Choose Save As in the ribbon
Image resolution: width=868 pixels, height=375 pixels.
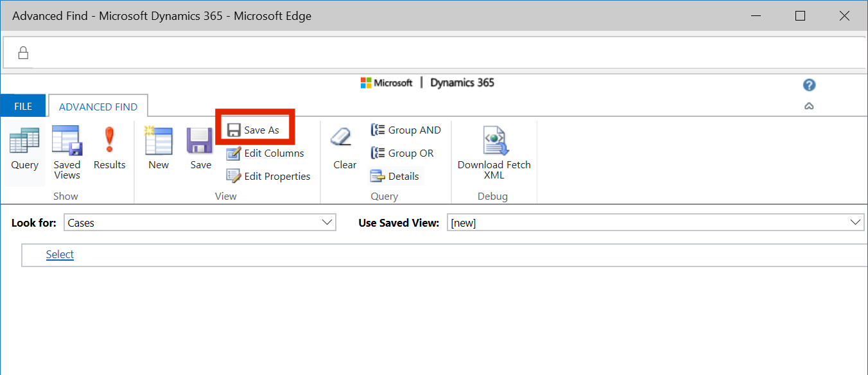pos(254,130)
